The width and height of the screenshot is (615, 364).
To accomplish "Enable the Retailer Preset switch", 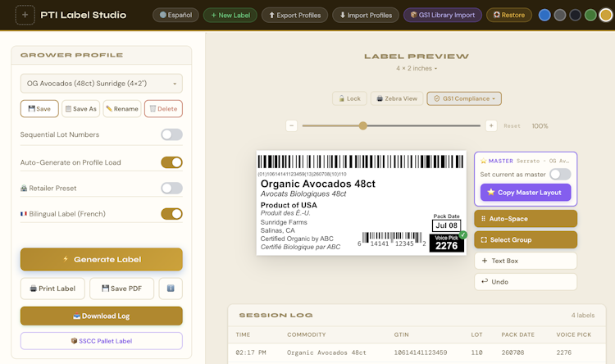I will (171, 189).
